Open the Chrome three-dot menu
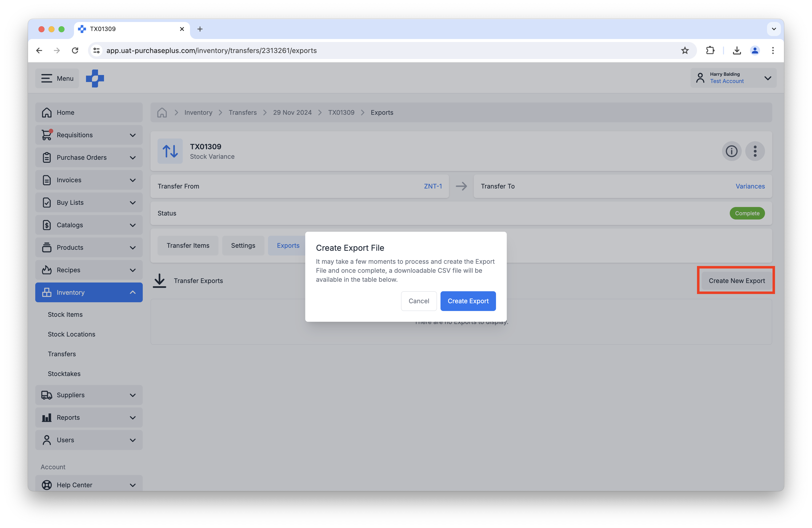Image resolution: width=812 pixels, height=528 pixels. pos(773,50)
